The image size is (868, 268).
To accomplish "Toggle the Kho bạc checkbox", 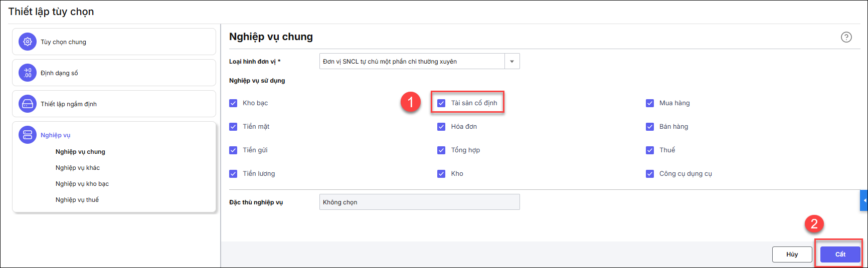I will [x=233, y=103].
